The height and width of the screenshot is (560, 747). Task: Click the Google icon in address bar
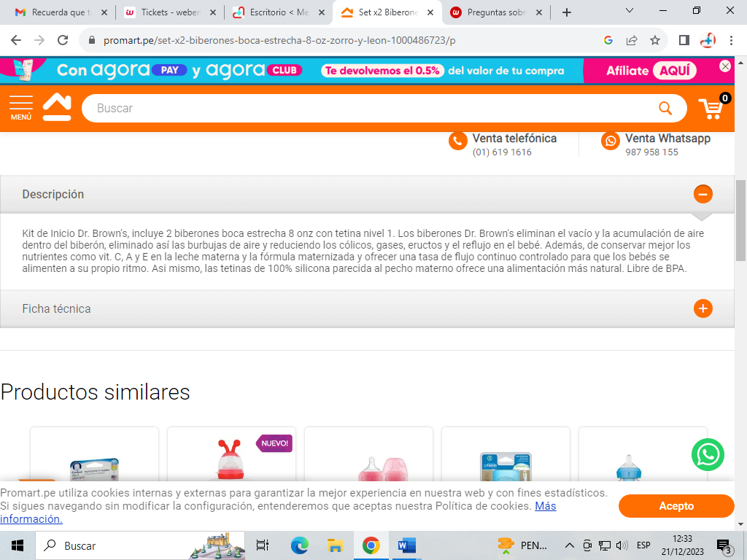point(608,41)
